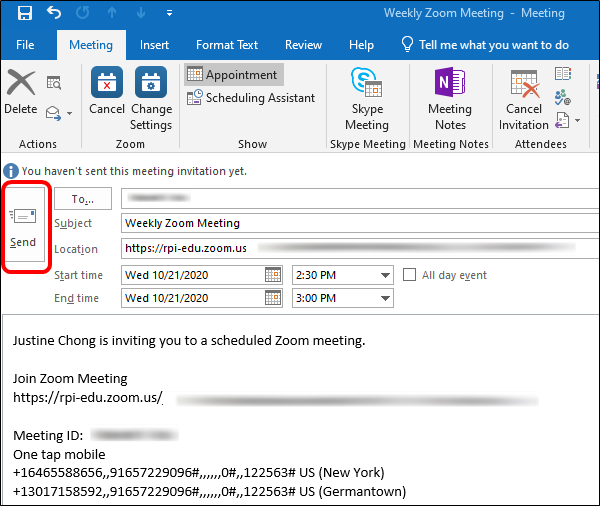This screenshot has height=506, width=600.
Task: Click the Justine Chong invitation text
Action: coord(189,340)
